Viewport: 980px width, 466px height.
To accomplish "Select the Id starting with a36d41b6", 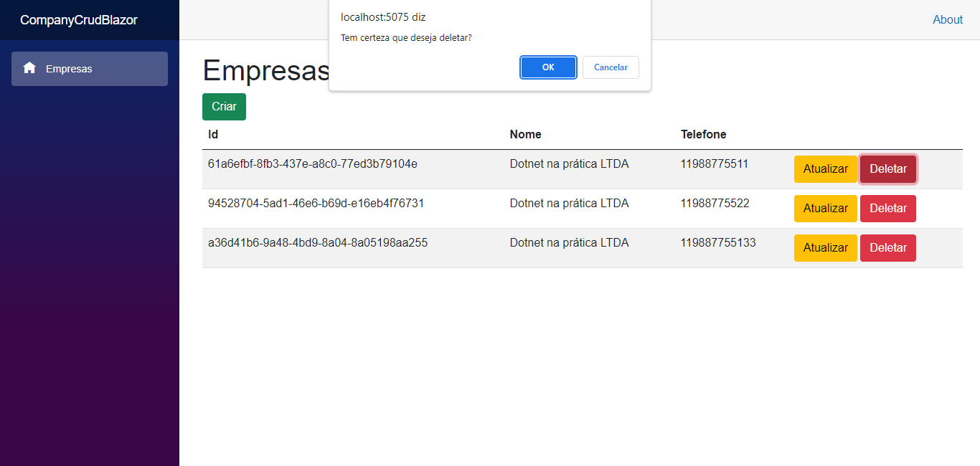I will click(x=318, y=242).
